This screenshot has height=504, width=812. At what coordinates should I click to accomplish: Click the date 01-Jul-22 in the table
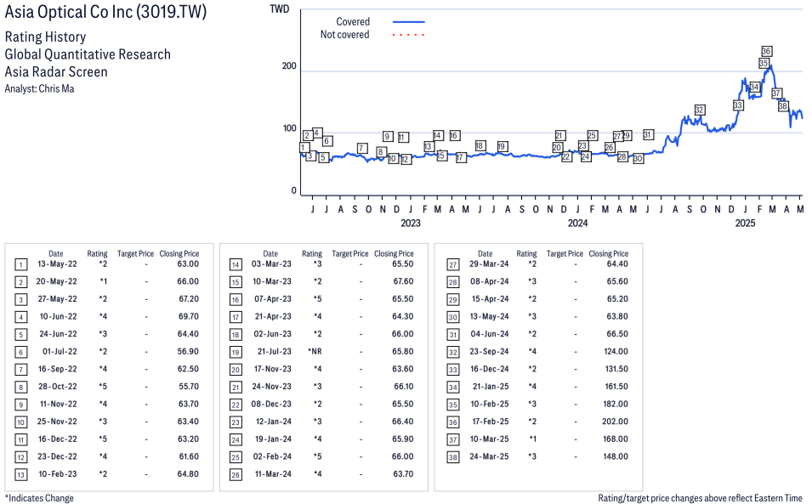[60, 351]
